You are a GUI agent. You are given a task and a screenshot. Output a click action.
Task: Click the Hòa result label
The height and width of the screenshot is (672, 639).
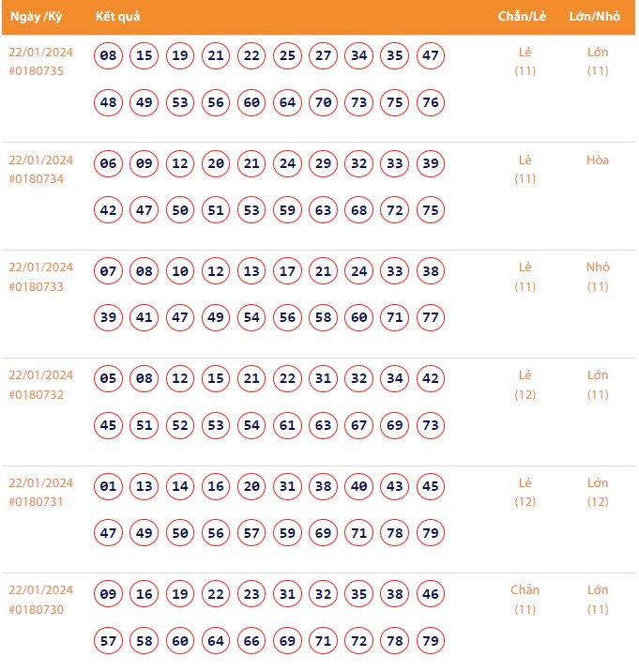click(598, 160)
